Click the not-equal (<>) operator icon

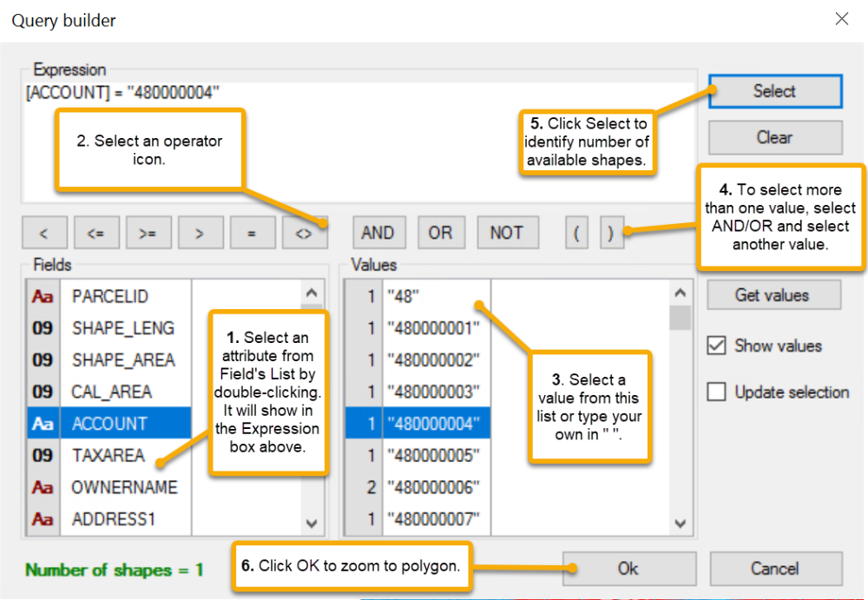[x=305, y=232]
